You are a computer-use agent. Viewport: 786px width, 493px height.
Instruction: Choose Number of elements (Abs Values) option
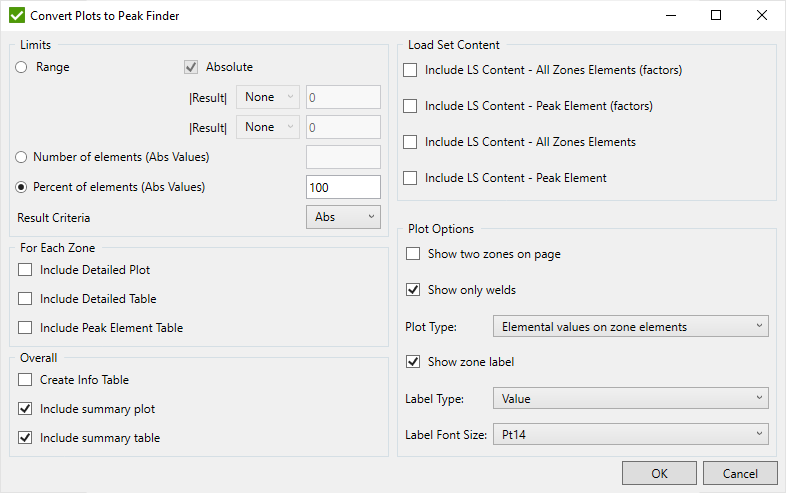coord(22,157)
